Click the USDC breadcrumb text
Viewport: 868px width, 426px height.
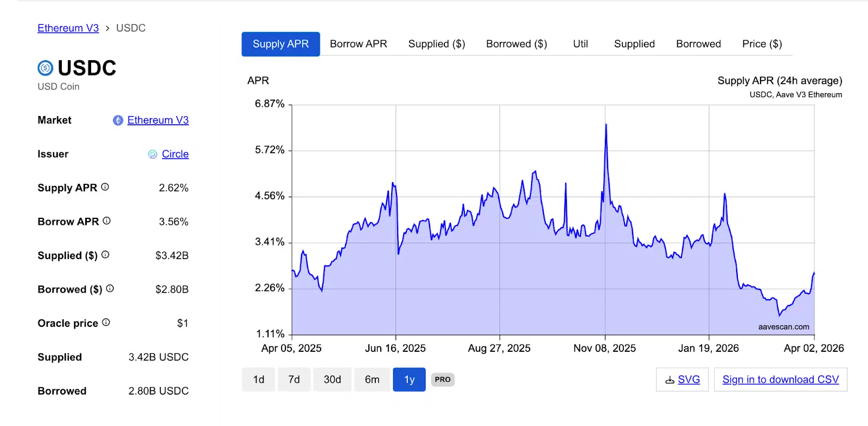click(131, 28)
